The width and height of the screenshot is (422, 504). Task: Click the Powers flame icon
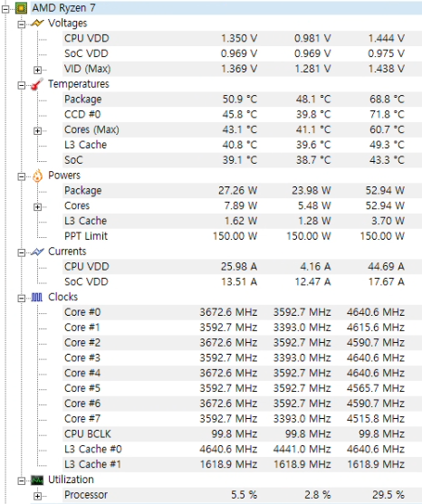(x=38, y=176)
